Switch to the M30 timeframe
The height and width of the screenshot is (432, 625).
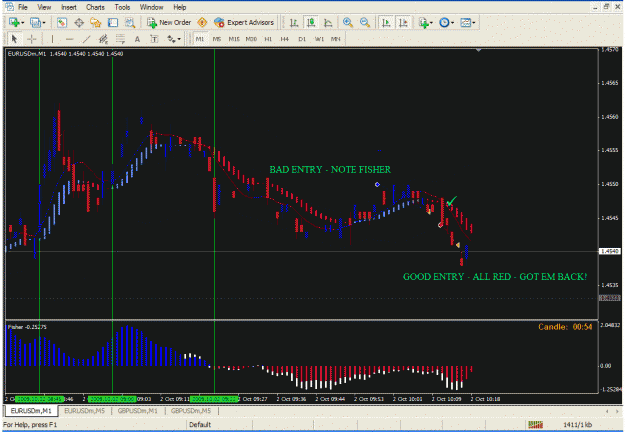click(x=251, y=39)
